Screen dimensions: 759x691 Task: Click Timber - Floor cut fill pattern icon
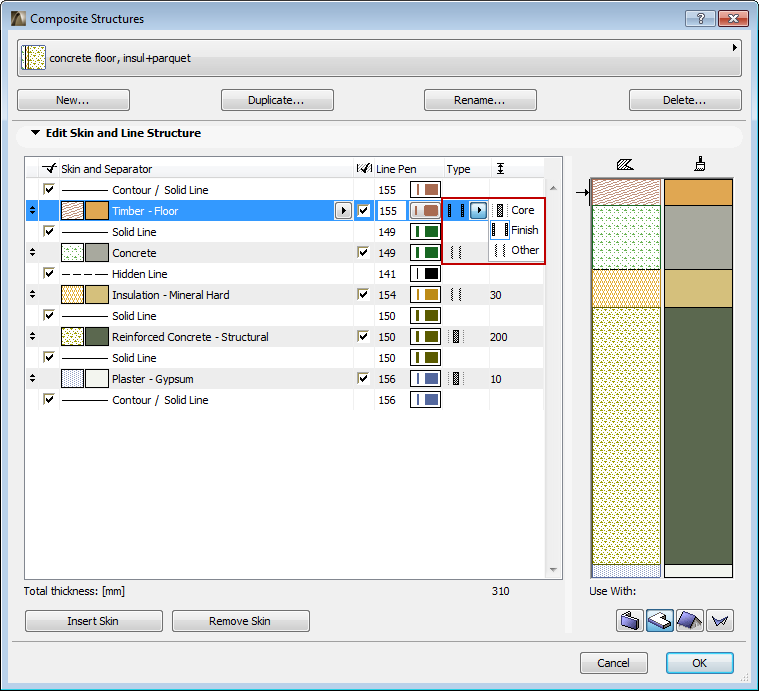[72, 210]
